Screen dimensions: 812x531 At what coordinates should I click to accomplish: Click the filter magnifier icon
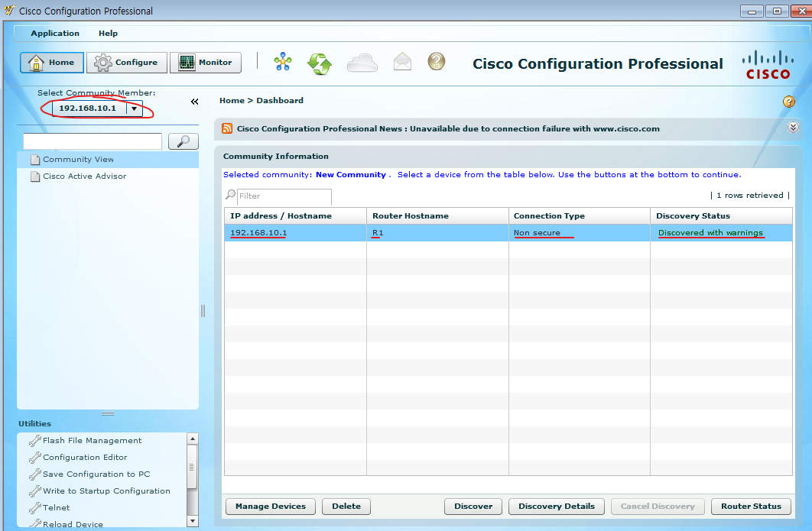[x=230, y=195]
